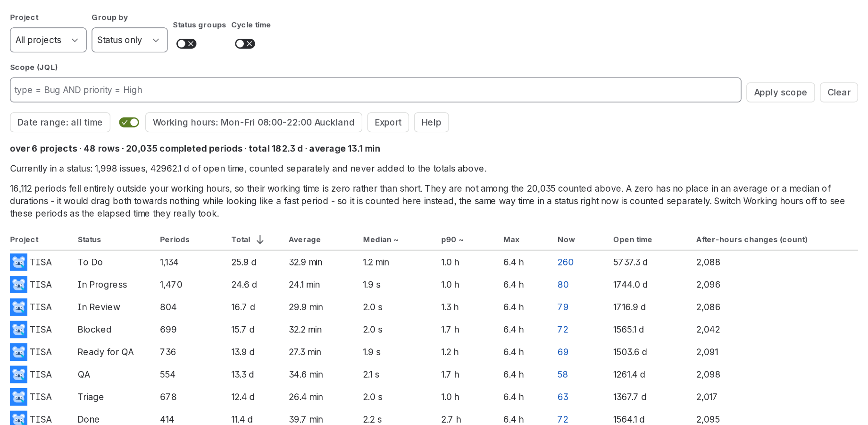Viewport: 868px width, 425px height.
Task: Click the TISA avatar in Ready for QA row
Action: pyautogui.click(x=19, y=352)
